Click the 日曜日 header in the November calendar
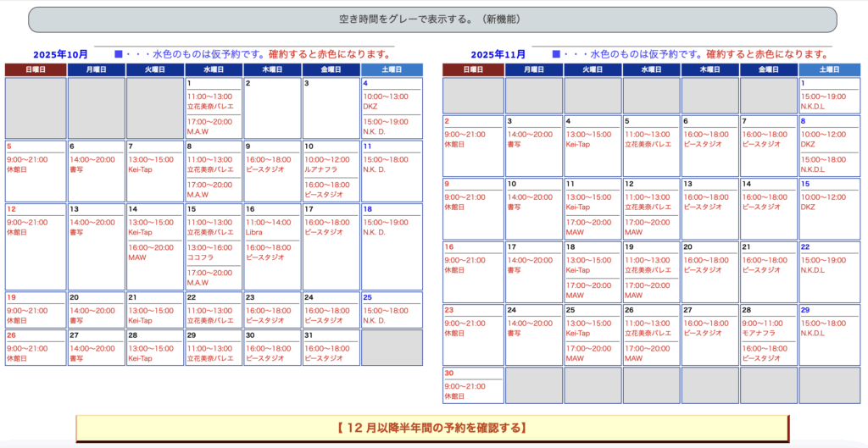 coord(472,69)
